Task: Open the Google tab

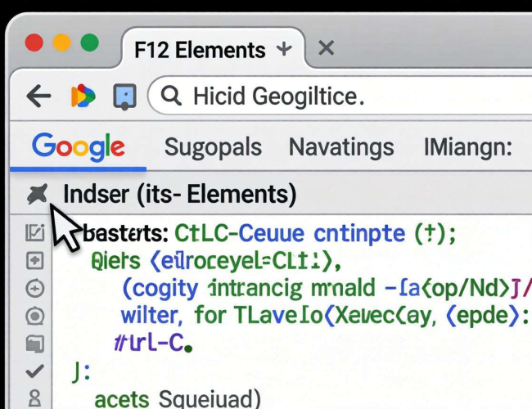Action: [79, 147]
